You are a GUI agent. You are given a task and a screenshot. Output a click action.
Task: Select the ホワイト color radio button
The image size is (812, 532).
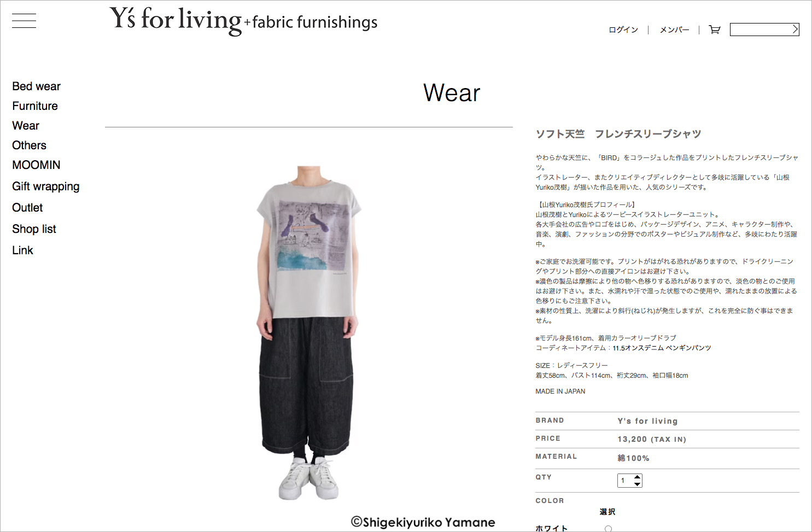(608, 529)
